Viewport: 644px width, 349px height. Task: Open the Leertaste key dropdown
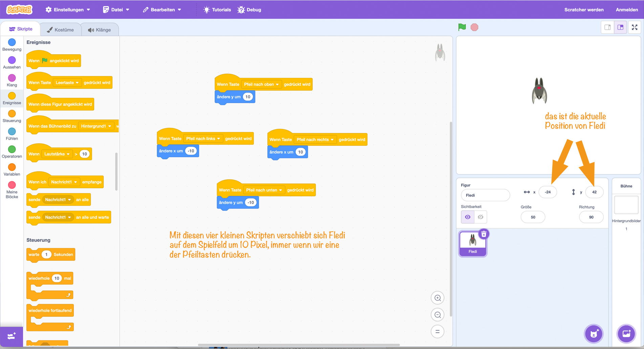[x=67, y=83]
